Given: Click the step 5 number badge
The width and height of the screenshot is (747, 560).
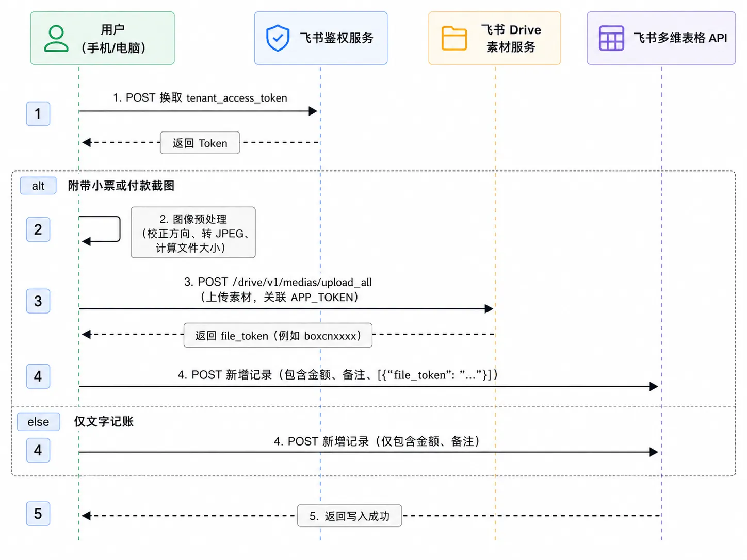Looking at the screenshot, I should (x=38, y=514).
